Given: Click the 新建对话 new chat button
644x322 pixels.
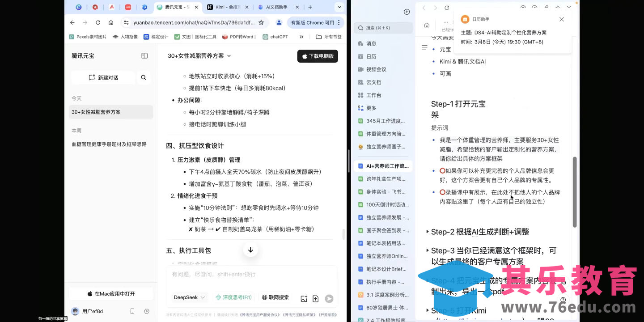Looking at the screenshot, I should pyautogui.click(x=103, y=77).
